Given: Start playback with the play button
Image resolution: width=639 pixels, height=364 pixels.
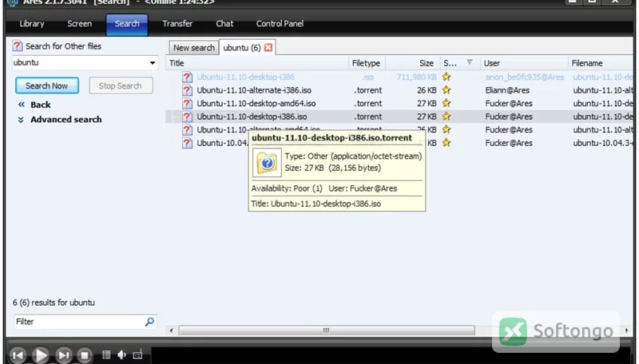Looking at the screenshot, I should (41, 355).
